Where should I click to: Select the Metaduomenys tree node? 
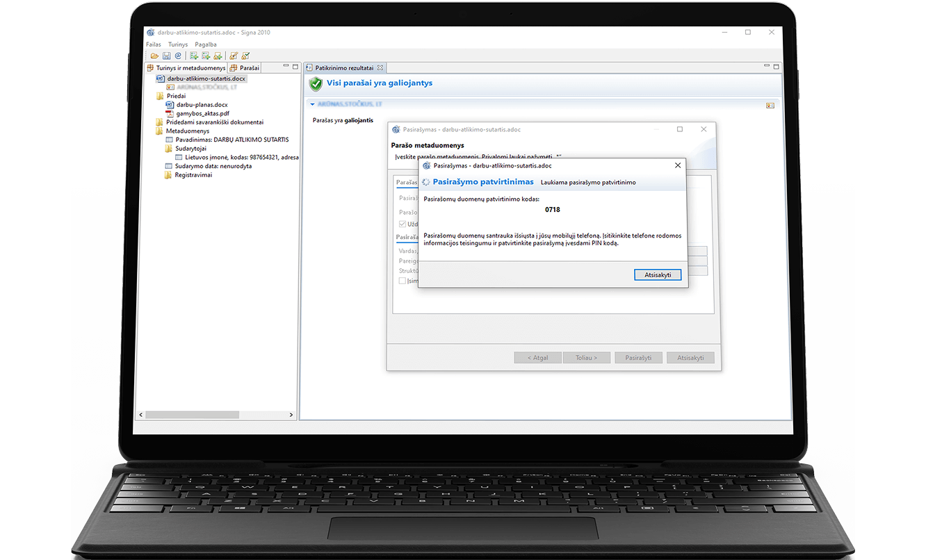coord(187,131)
